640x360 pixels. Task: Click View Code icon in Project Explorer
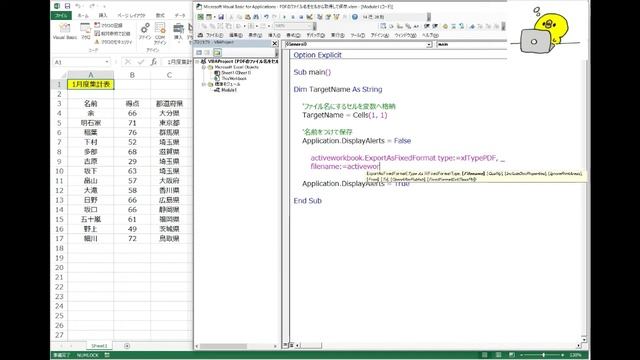point(199,52)
